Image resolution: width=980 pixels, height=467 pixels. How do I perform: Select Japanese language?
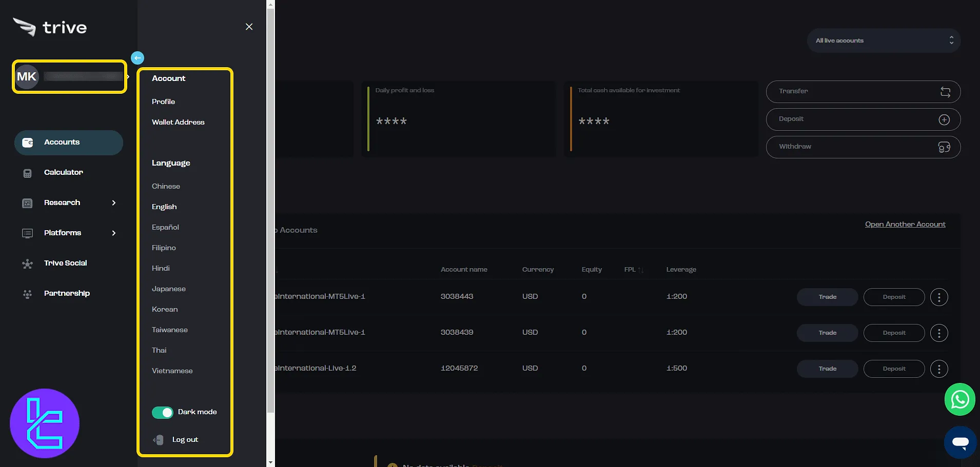169,289
